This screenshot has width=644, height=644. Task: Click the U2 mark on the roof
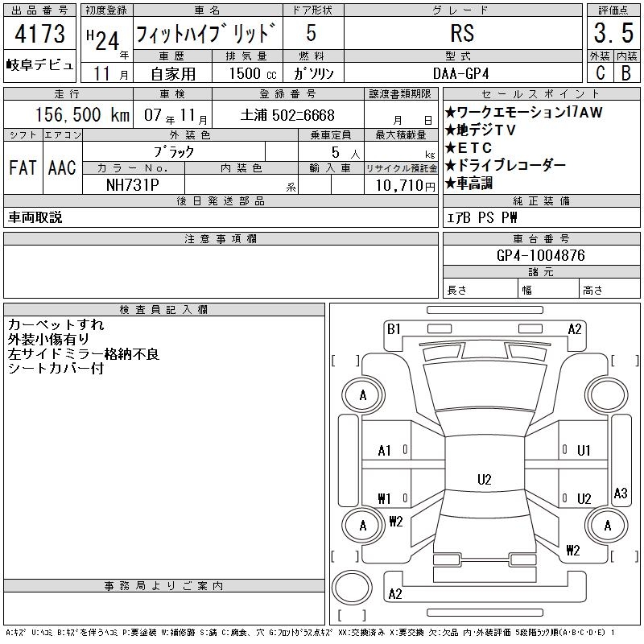coord(484,480)
